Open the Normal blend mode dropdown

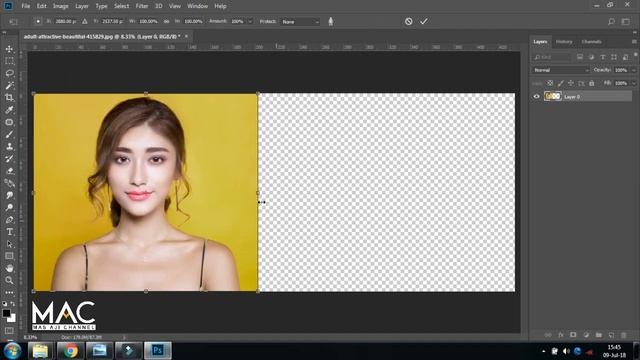(561, 70)
